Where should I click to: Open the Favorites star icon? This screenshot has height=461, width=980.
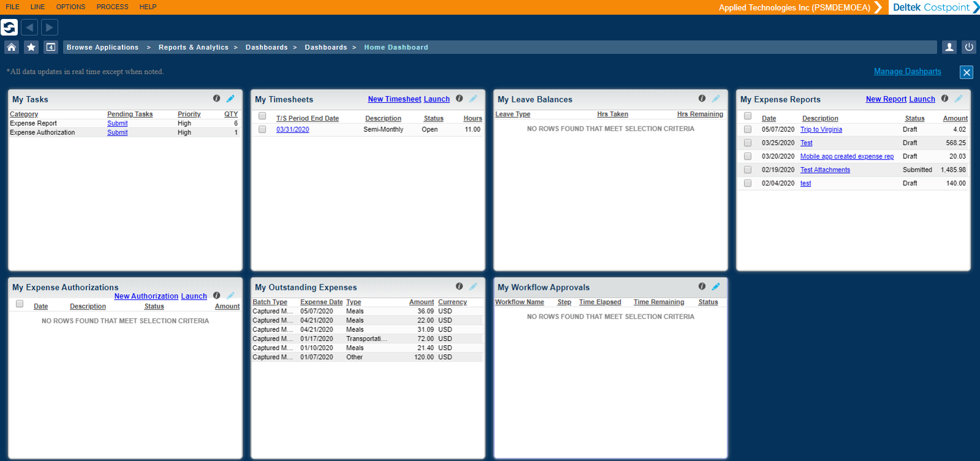[31, 47]
